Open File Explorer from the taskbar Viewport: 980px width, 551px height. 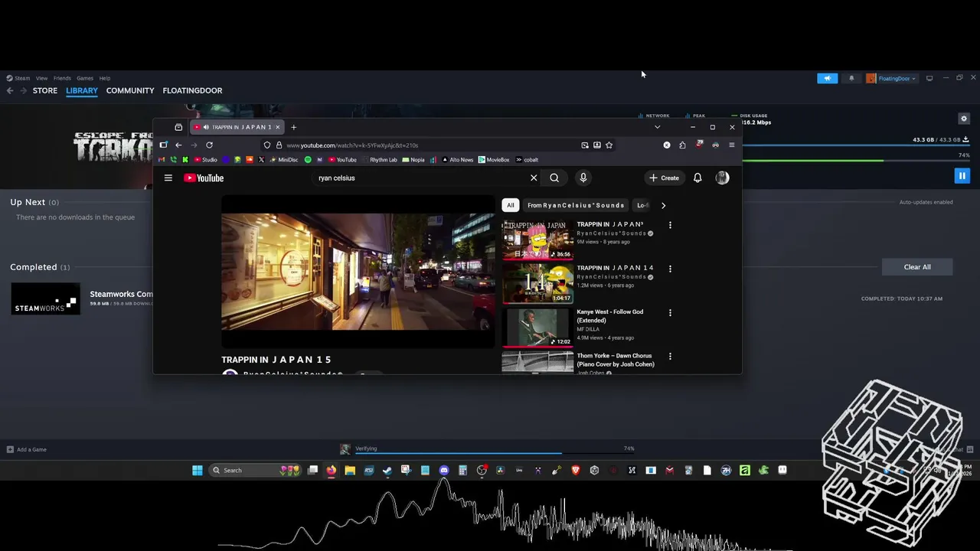(350, 470)
